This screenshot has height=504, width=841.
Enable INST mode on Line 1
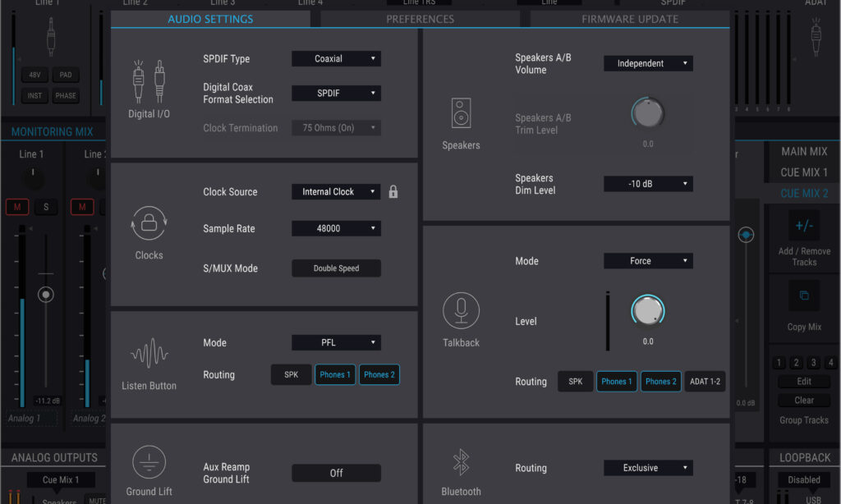[x=34, y=95]
